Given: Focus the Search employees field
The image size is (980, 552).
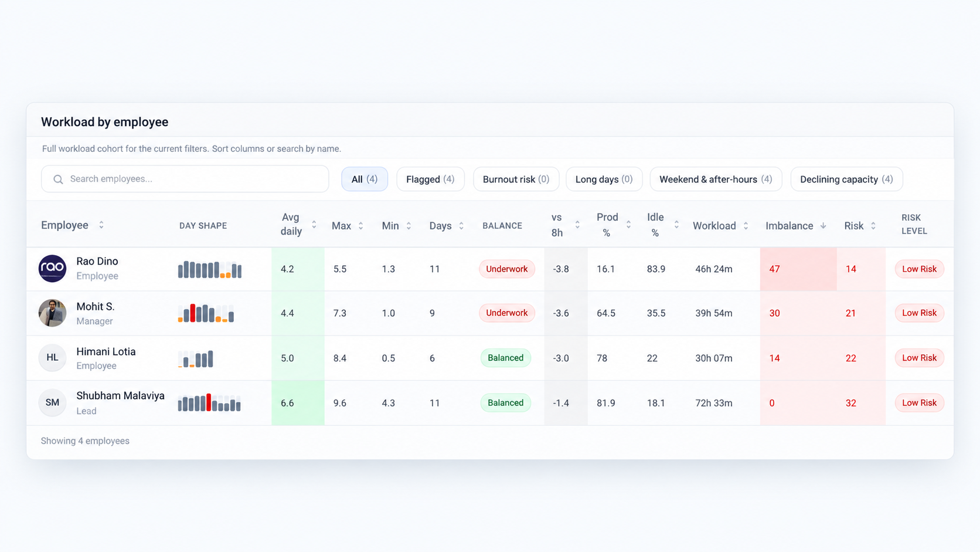Looking at the screenshot, I should [185, 179].
